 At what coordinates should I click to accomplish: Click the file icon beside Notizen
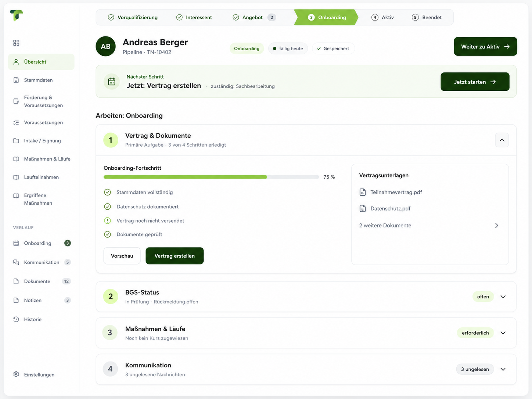point(16,301)
